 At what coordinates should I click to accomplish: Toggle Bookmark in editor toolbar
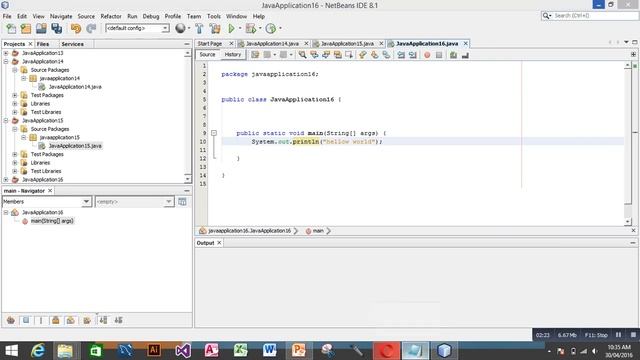[386, 55]
